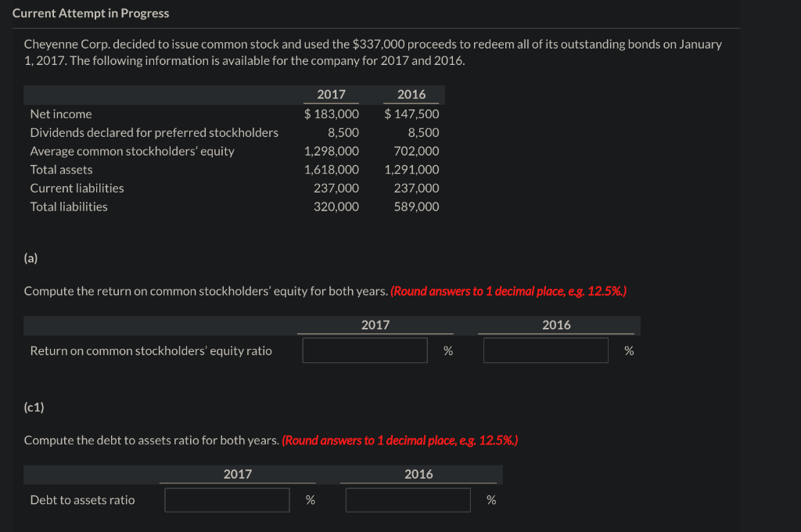Image resolution: width=801 pixels, height=532 pixels.
Task: Click the 2016 return on equity answer box
Action: pyautogui.click(x=545, y=350)
